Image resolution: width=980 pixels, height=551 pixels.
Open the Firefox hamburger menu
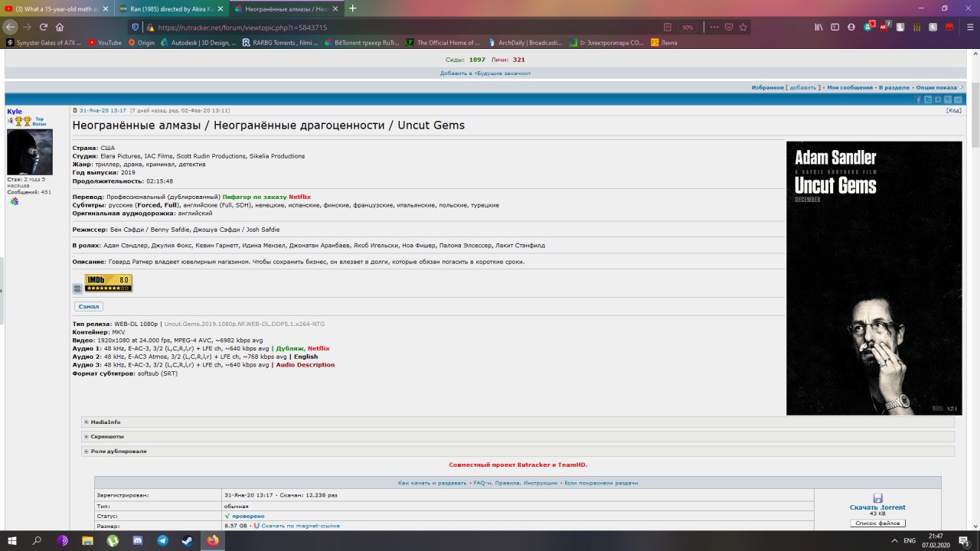[x=969, y=27]
